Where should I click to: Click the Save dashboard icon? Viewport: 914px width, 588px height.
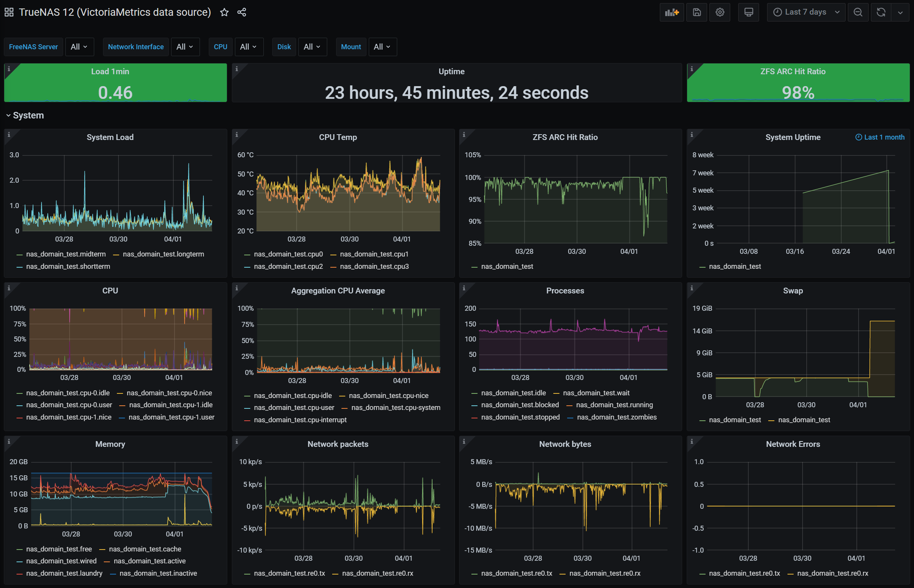coord(697,12)
